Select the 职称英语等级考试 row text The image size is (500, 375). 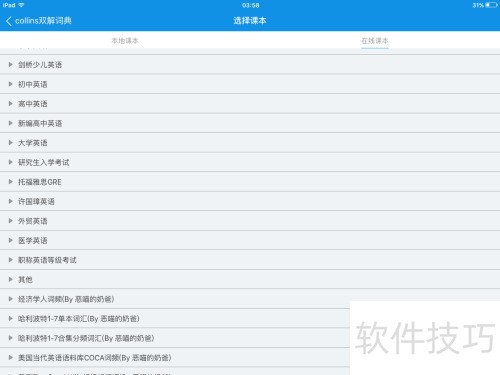coord(47,260)
